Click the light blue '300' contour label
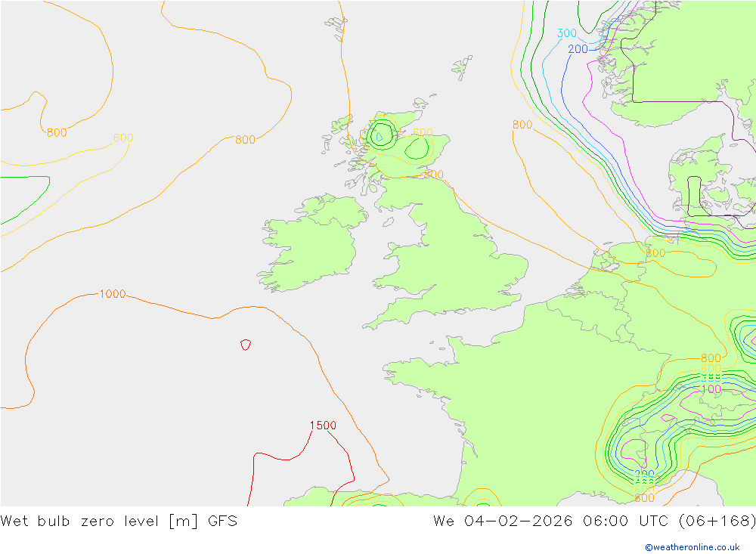The width and height of the screenshot is (756, 554). 566,32
